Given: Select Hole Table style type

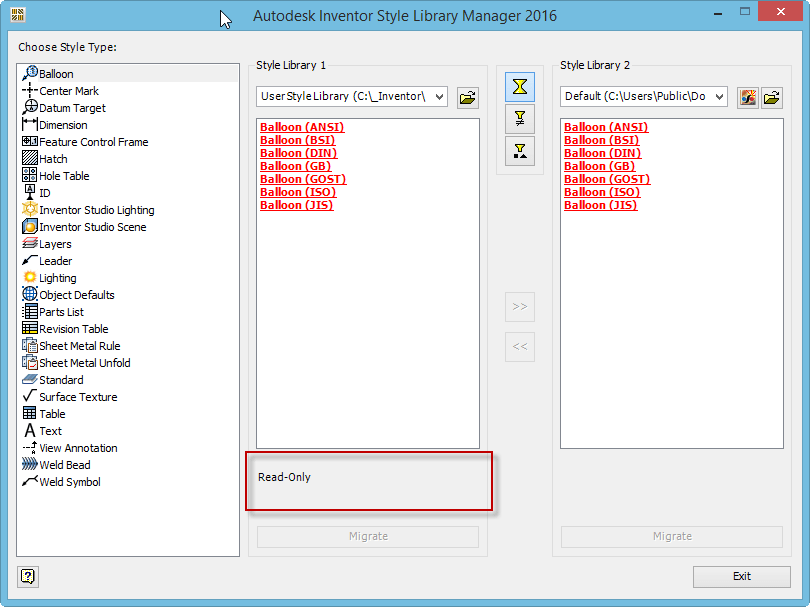Looking at the screenshot, I should pyautogui.click(x=56, y=176).
